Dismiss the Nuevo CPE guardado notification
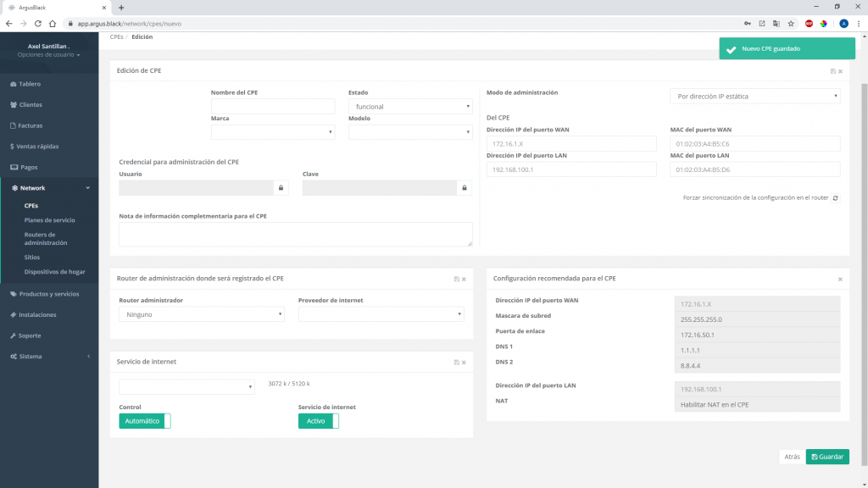 [x=787, y=48]
